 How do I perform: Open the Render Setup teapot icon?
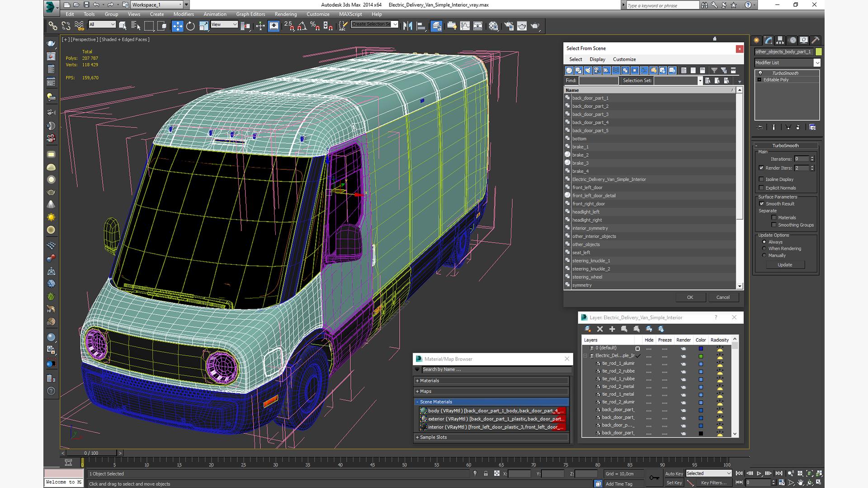pyautogui.click(x=509, y=26)
